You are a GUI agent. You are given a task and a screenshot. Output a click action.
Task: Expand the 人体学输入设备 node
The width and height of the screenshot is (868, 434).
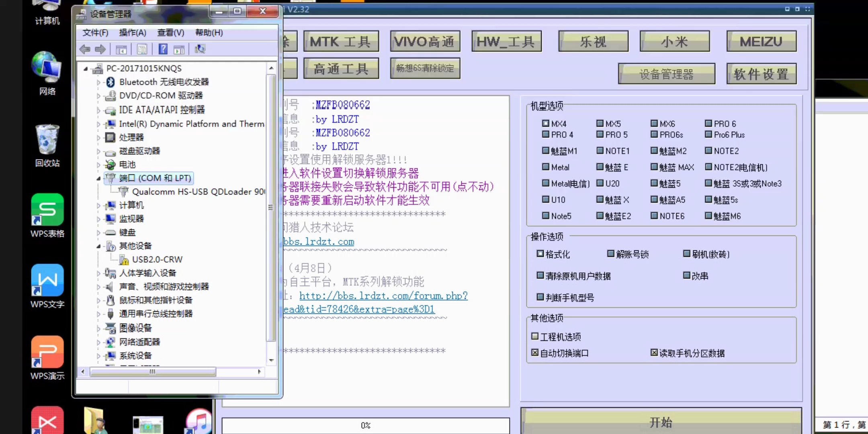click(98, 273)
